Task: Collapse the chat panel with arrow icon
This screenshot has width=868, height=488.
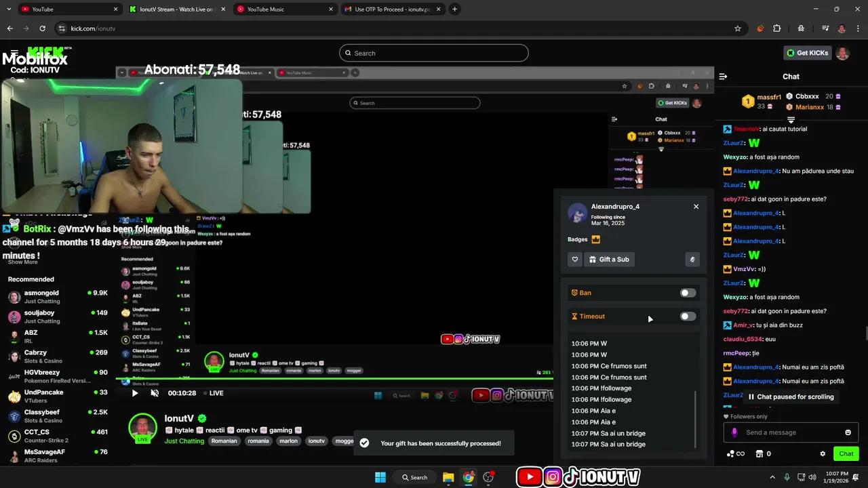Action: pos(723,77)
